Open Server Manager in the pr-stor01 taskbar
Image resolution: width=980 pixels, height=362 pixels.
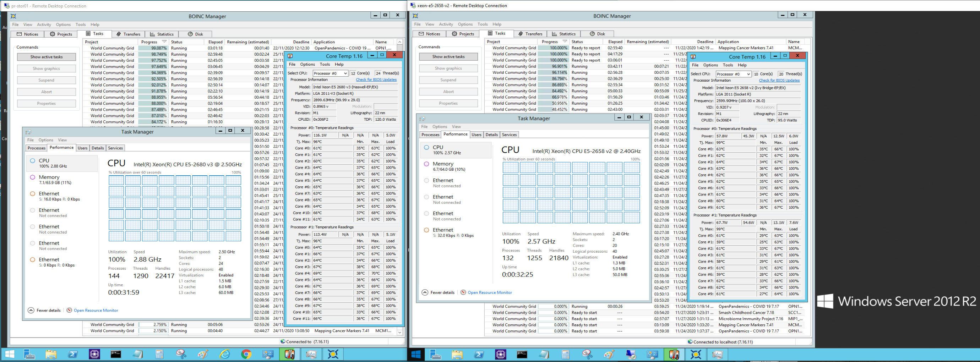pos(29,355)
